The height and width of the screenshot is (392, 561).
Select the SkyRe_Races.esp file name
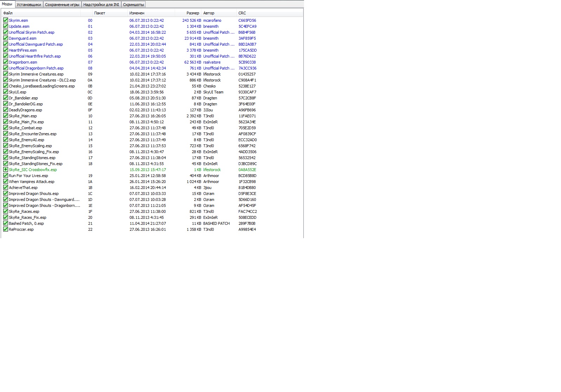(24, 211)
